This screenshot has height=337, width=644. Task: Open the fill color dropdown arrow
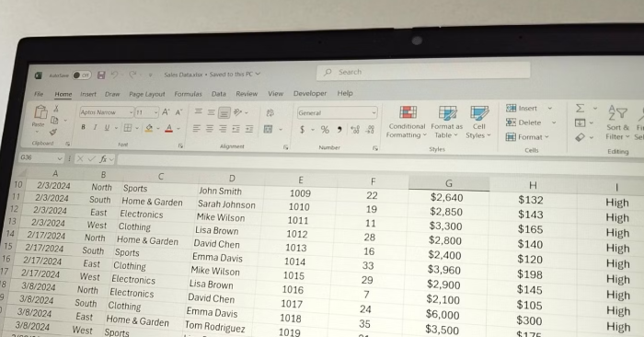pos(158,129)
